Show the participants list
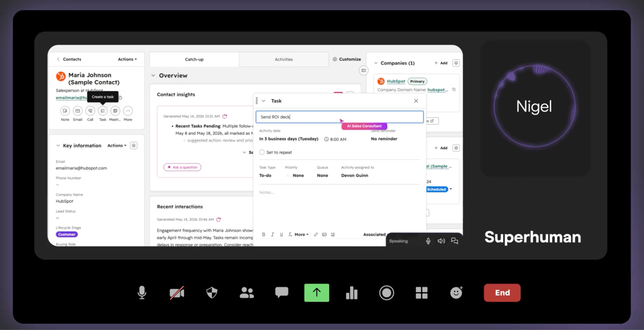This screenshot has width=644, height=330. tap(247, 293)
